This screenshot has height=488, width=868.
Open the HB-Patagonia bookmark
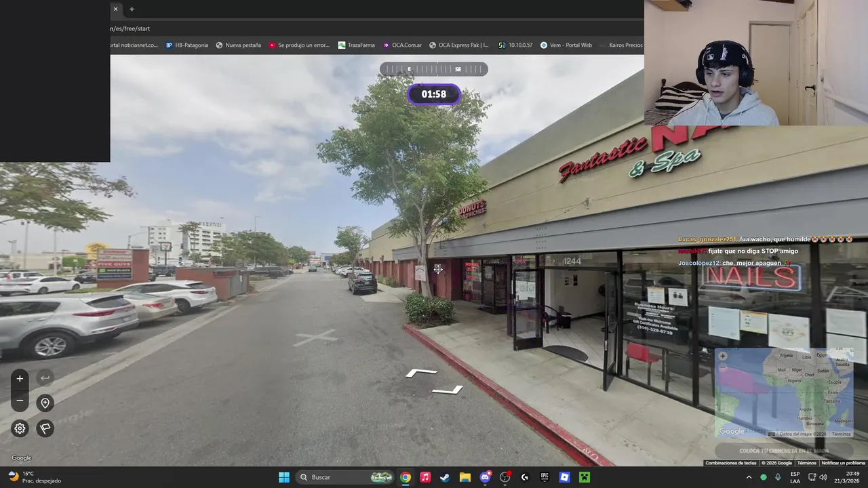pos(187,45)
